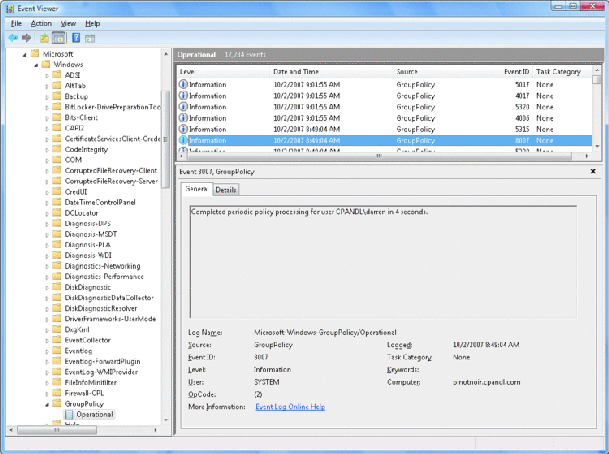
Task: Click the tree pane horizontal scrollbar thumb
Action: click(x=57, y=430)
